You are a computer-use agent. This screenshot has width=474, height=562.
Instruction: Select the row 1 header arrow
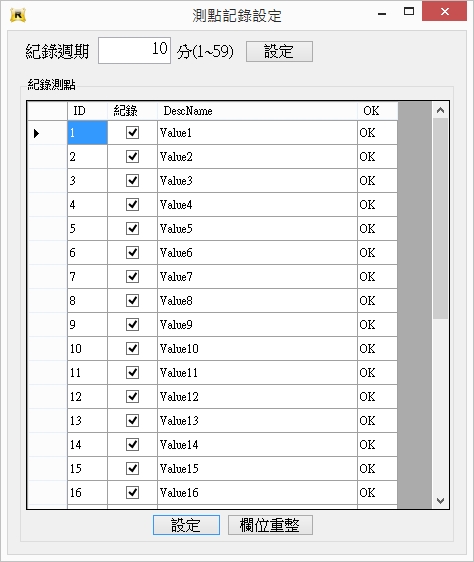[x=36, y=133]
